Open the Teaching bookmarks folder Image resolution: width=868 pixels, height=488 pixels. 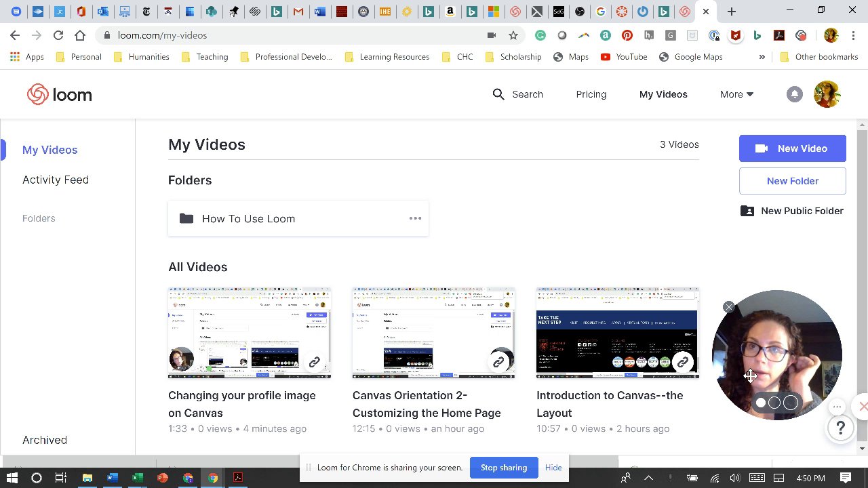[205, 57]
